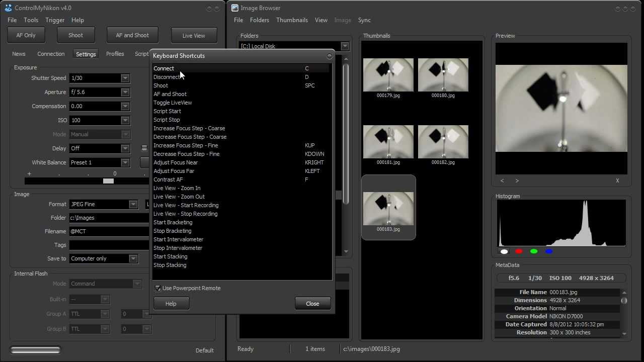Viewport: 644px width, 362px height.
Task: Click round button on Keyboard Shortcuts title
Action: pos(330,56)
